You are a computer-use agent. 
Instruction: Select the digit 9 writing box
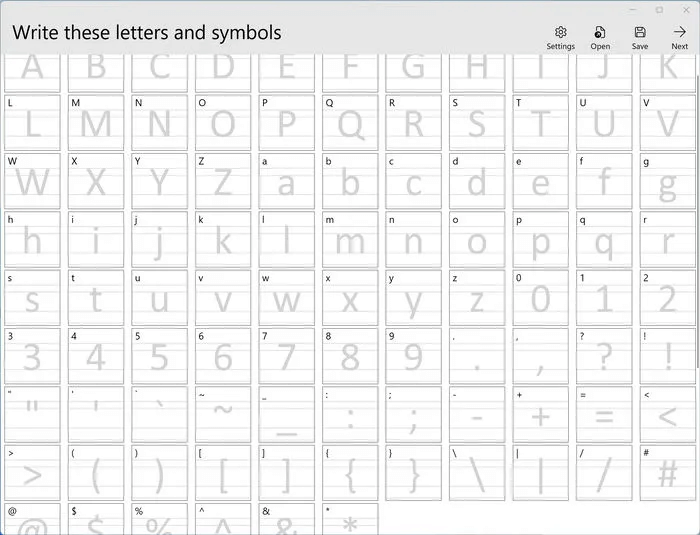click(x=413, y=356)
